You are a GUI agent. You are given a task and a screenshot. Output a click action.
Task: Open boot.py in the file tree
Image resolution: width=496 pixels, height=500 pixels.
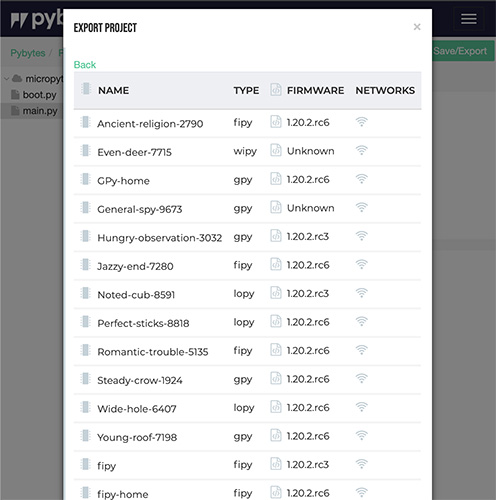(39, 95)
